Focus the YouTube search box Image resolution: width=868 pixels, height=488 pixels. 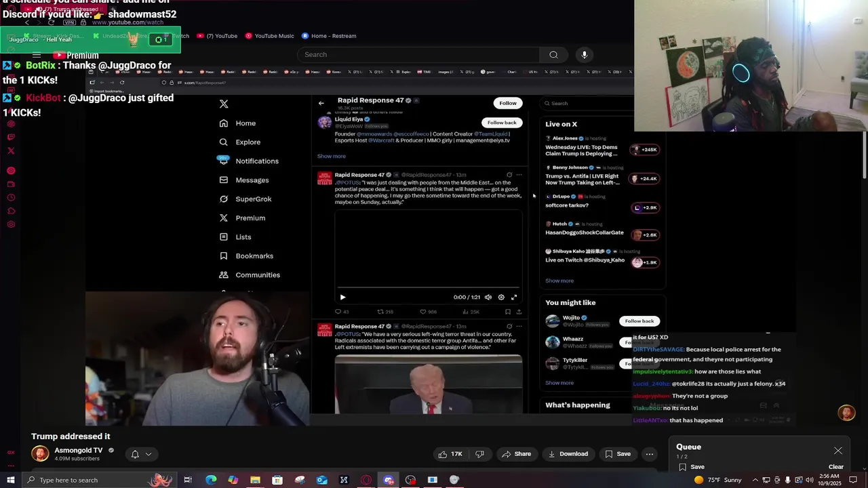(418, 55)
